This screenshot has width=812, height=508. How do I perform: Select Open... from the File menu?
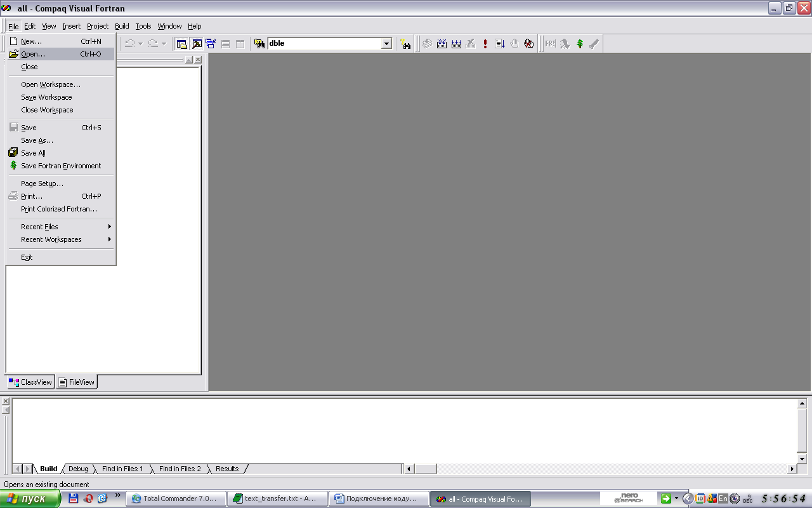pos(61,54)
